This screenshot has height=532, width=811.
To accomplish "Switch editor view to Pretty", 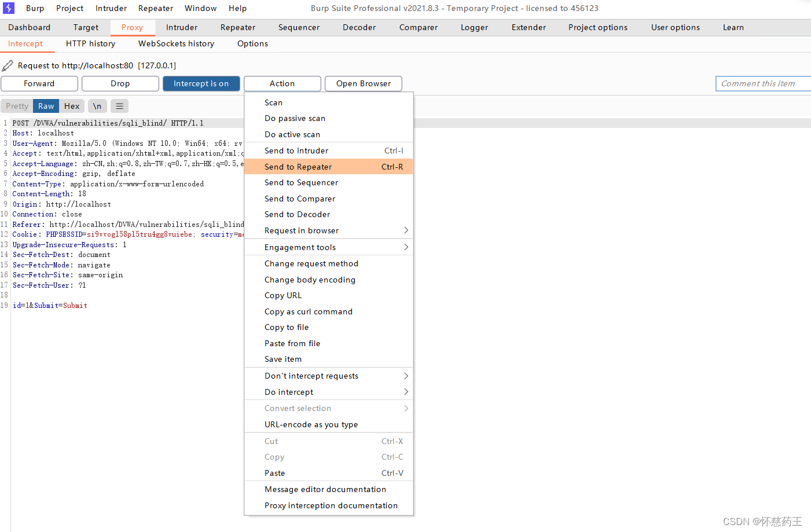I will point(17,106).
